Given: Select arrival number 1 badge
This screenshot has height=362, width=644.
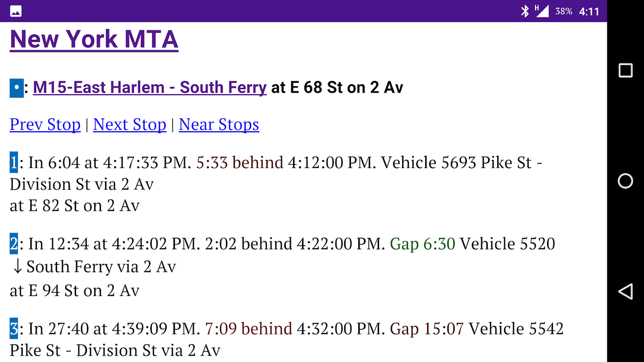Looking at the screenshot, I should pyautogui.click(x=14, y=162).
